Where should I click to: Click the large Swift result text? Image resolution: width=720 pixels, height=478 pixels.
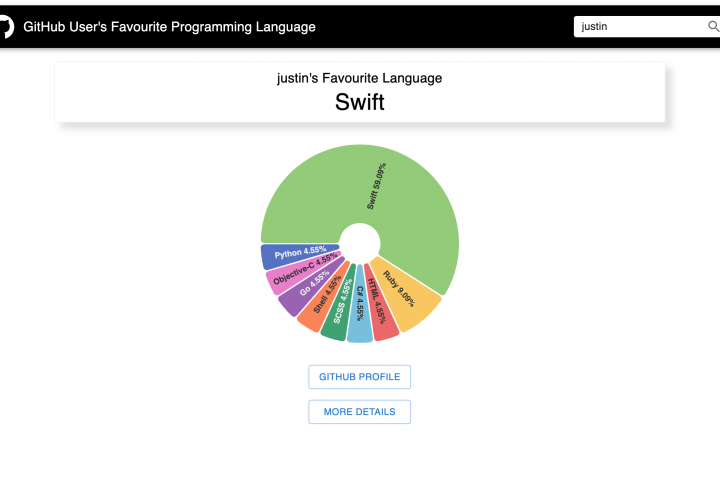tap(359, 102)
